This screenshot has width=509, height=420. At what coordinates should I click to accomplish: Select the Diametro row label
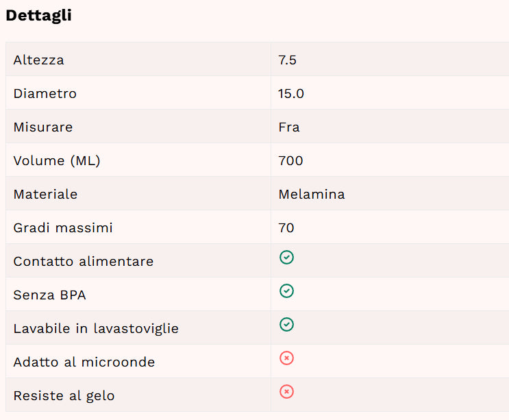pos(45,93)
